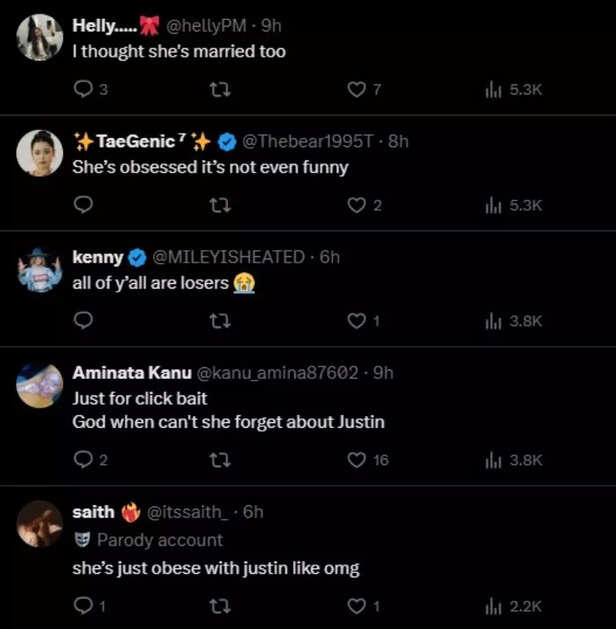View analytics on saith's tweet
Screen dimensions: 616x629
click(492, 606)
